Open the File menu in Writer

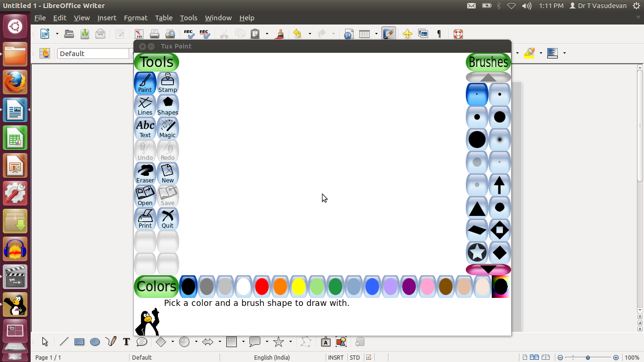pos(40,18)
